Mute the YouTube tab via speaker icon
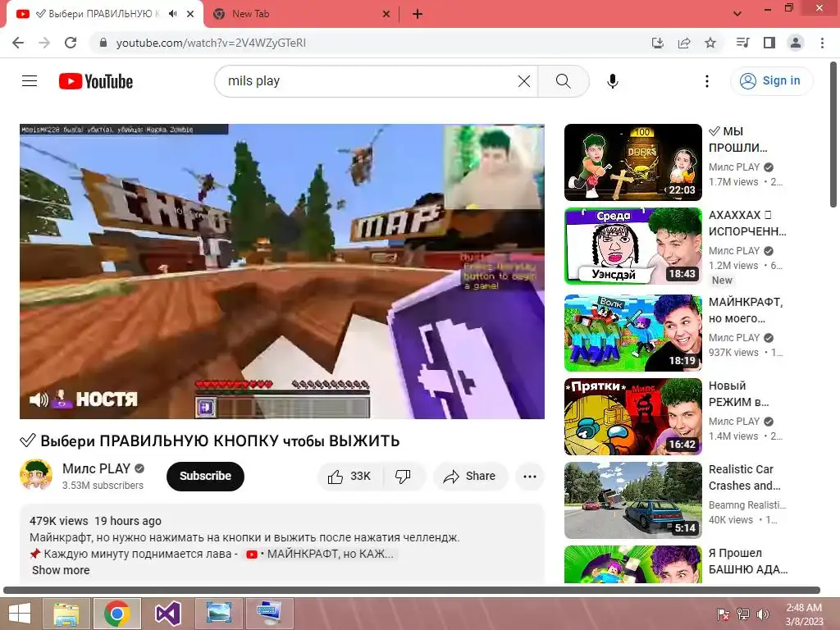840x630 pixels. point(172,14)
